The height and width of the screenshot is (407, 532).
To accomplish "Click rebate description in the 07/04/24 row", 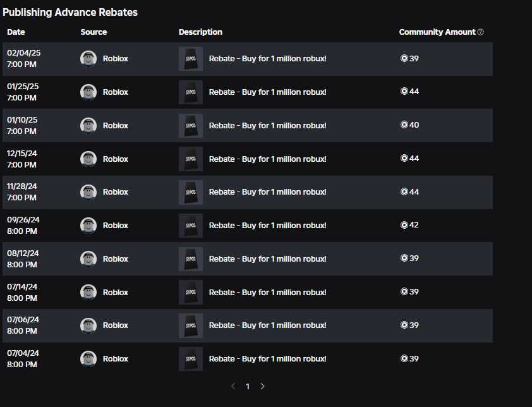I will (x=268, y=359).
